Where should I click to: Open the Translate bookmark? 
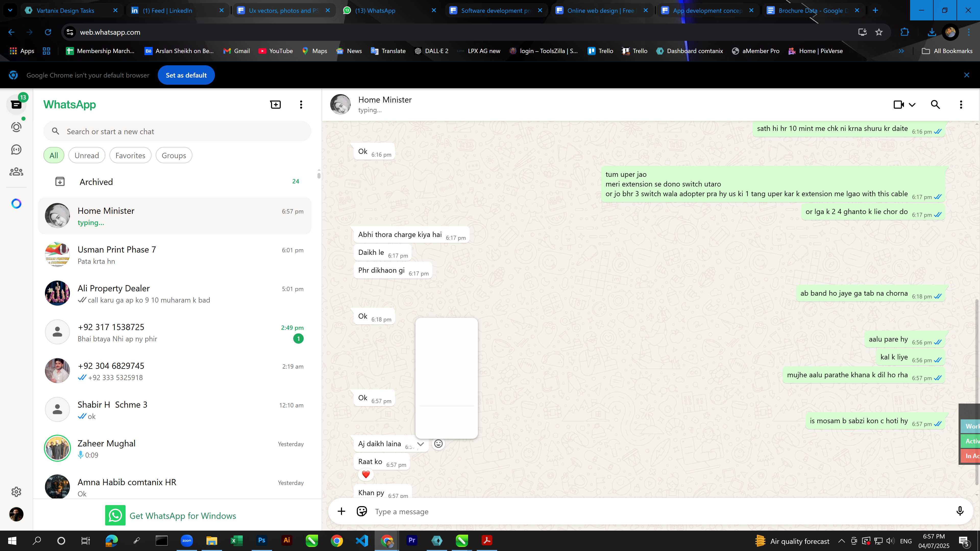(388, 51)
